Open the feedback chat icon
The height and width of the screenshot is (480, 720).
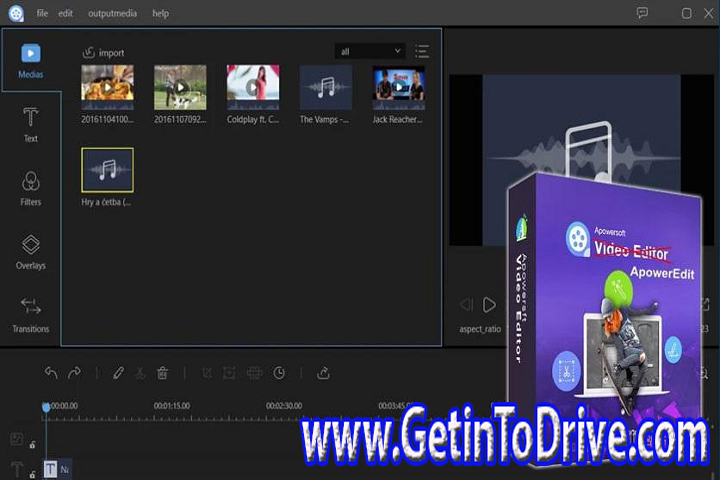[x=642, y=13]
